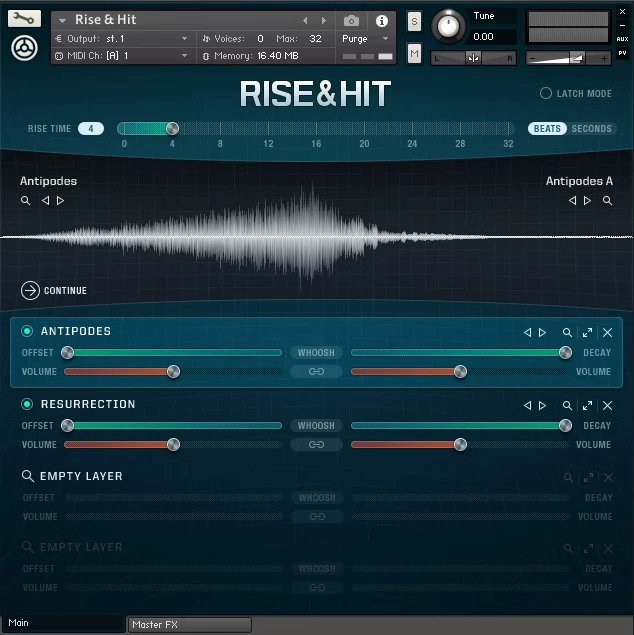Toggle link between Resurrection volume sliders

tap(316, 444)
